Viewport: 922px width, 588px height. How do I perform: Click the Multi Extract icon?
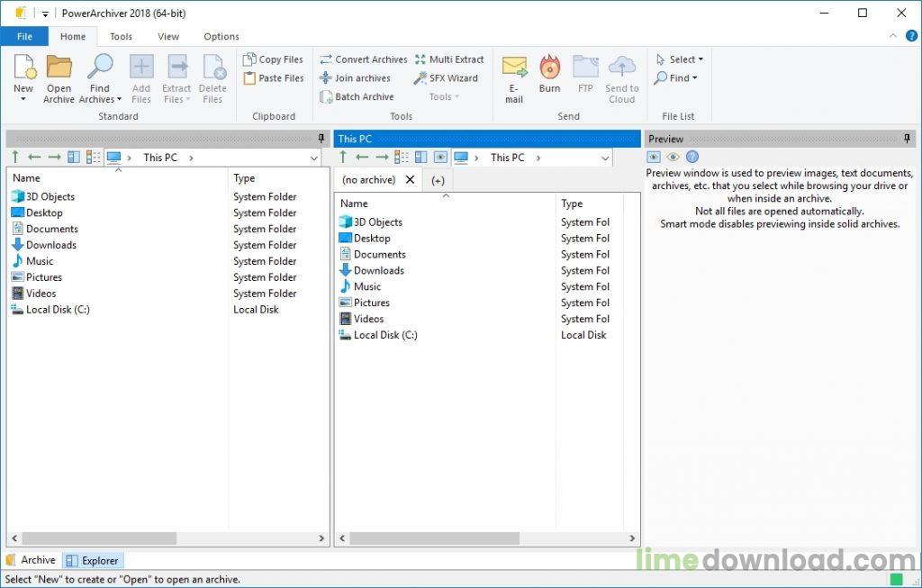click(x=450, y=59)
